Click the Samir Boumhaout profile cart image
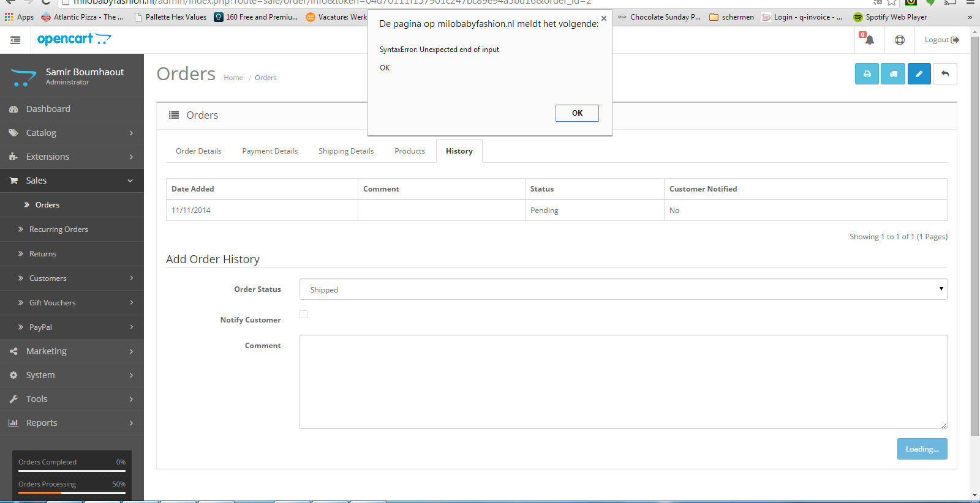Viewport: 980px width, 503px height. 23,76
